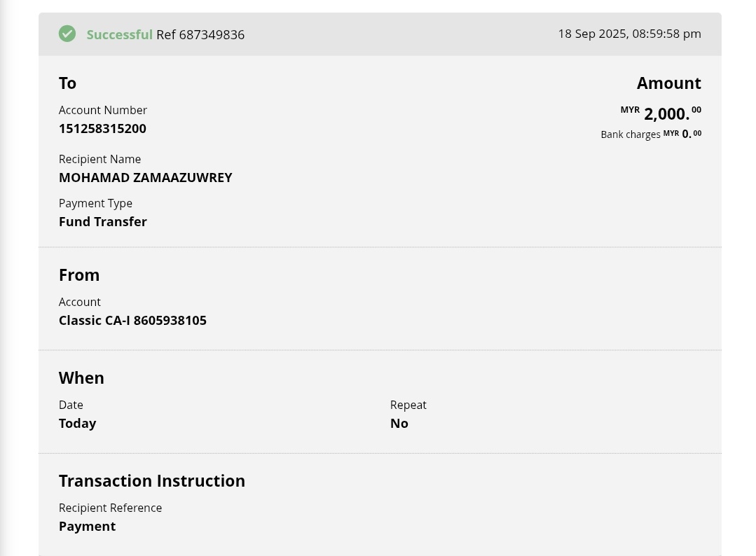This screenshot has width=756, height=556.
Task: Click the "Amount" heading
Action: point(668,83)
